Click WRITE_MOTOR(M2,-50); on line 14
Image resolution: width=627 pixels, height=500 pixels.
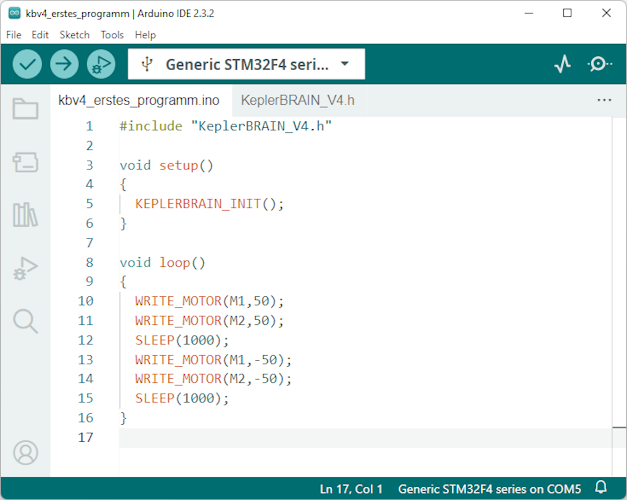click(x=213, y=378)
